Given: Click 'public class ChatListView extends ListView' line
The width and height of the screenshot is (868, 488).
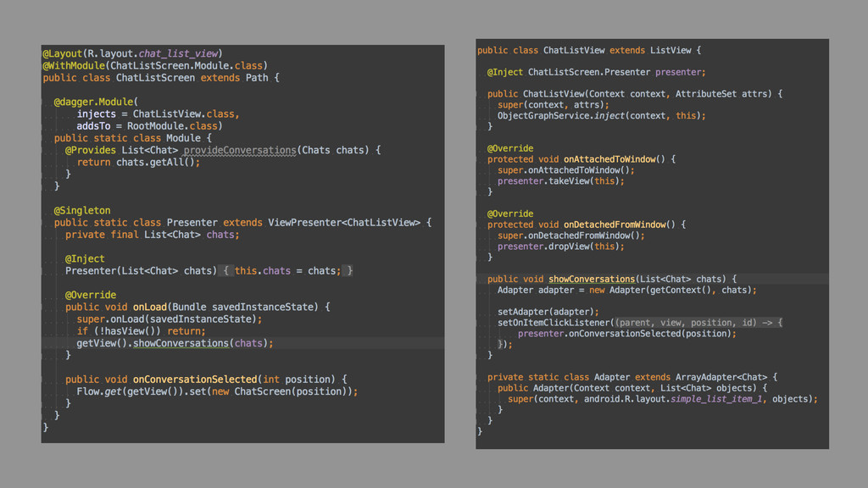Looking at the screenshot, I should 589,50.
